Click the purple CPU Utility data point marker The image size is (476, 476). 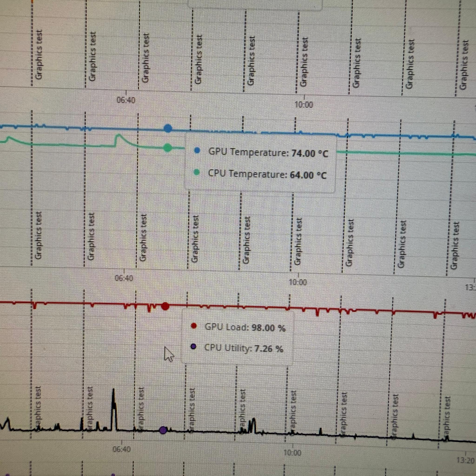(163, 430)
